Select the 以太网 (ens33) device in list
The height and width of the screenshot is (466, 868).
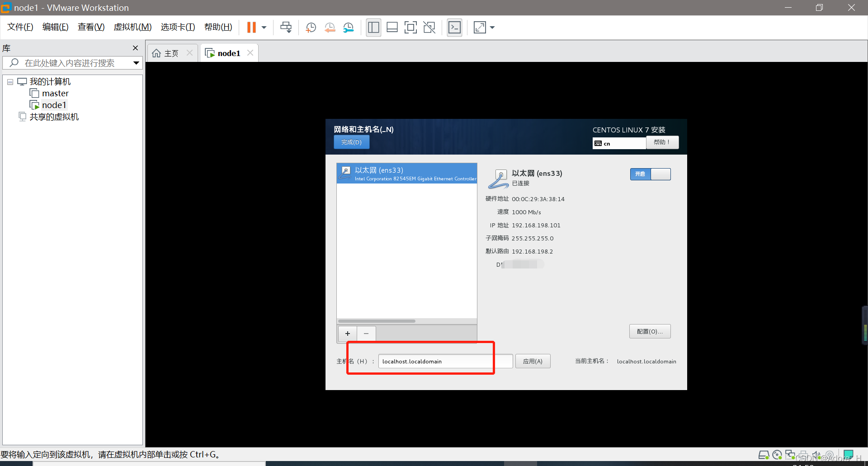tap(407, 174)
